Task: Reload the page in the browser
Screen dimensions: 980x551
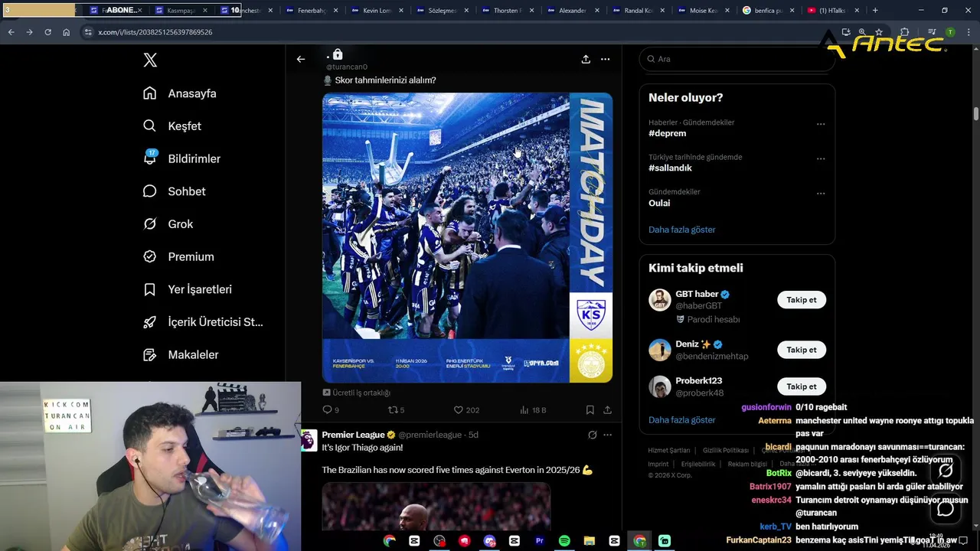Action: pyautogui.click(x=47, y=32)
